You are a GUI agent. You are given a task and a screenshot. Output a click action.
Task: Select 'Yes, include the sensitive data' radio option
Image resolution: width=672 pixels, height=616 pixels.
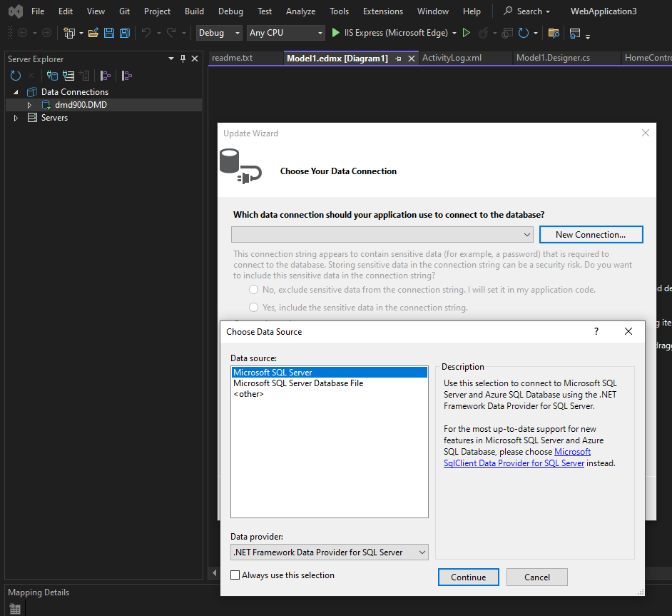[x=254, y=308]
